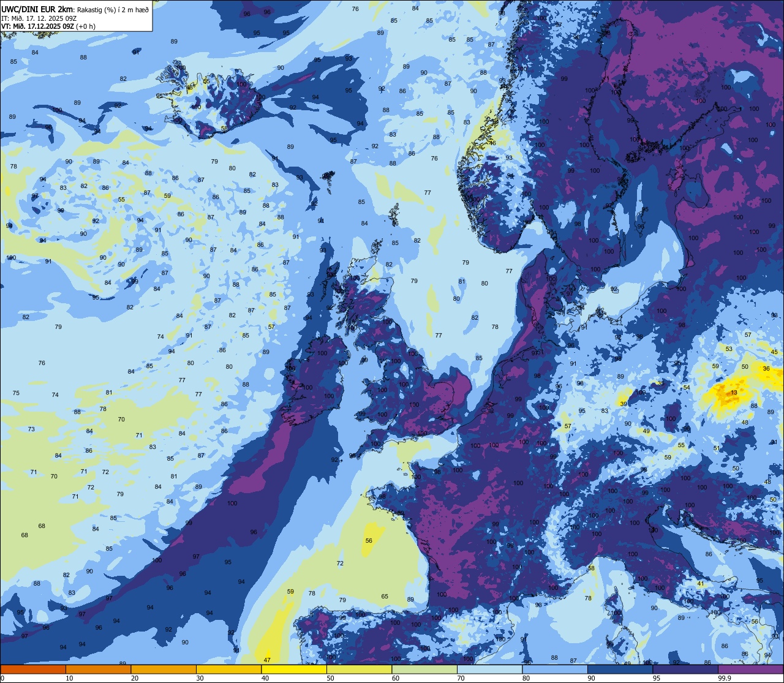The height and width of the screenshot is (683, 784).
Task: Select the dark orange 0–10 legend swatch
Action: (33, 669)
